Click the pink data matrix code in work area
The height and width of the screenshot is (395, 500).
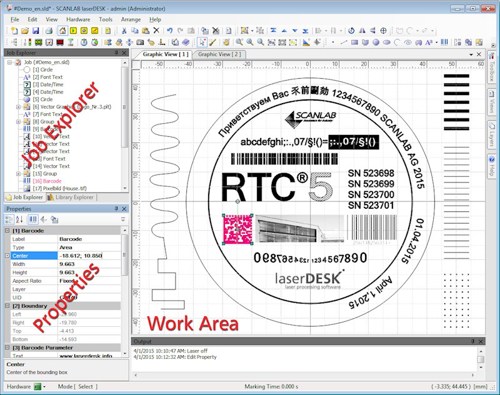237,229
